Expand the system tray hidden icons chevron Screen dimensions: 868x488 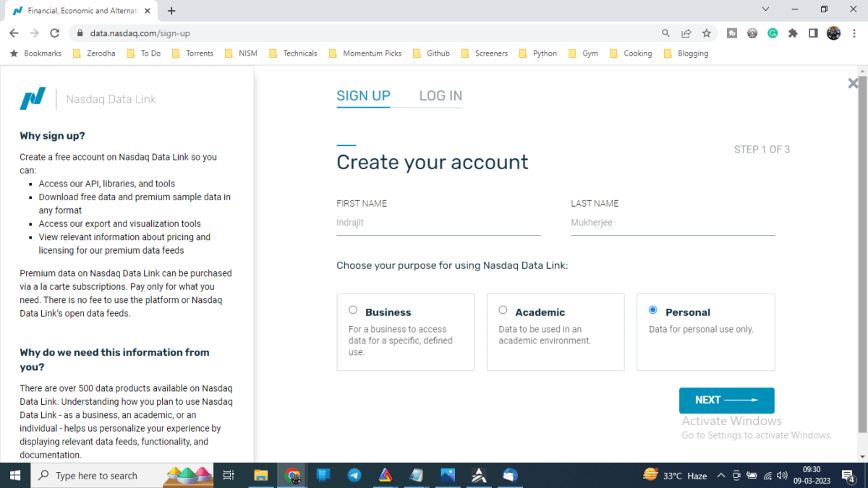[720, 476]
